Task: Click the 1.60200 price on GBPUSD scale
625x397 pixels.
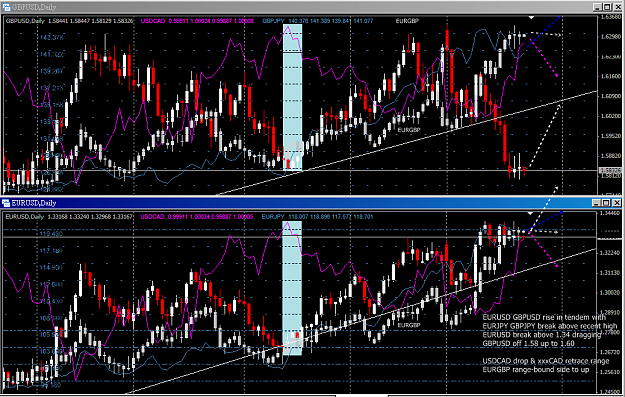Action: (x=611, y=116)
